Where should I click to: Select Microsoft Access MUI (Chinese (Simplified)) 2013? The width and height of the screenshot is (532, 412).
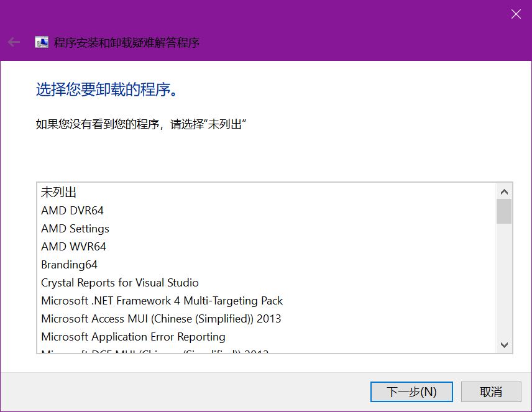pyautogui.click(x=161, y=319)
